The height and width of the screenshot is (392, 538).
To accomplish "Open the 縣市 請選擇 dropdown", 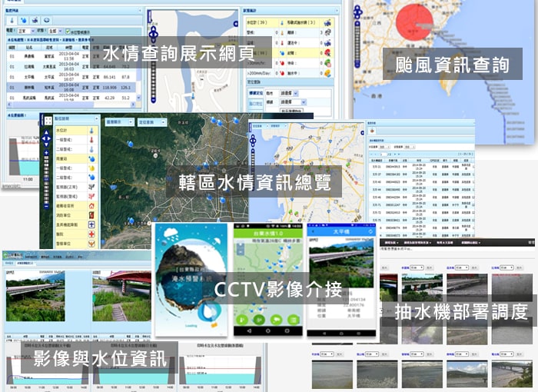I will pos(290,93).
